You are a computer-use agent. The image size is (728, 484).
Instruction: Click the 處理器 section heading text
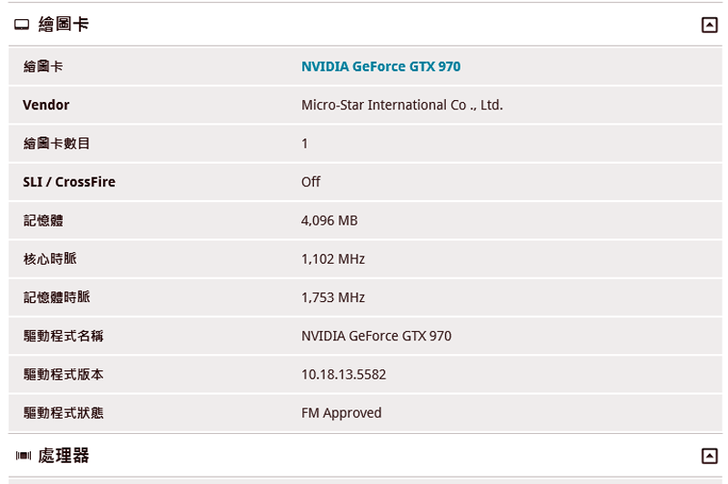[x=63, y=456]
